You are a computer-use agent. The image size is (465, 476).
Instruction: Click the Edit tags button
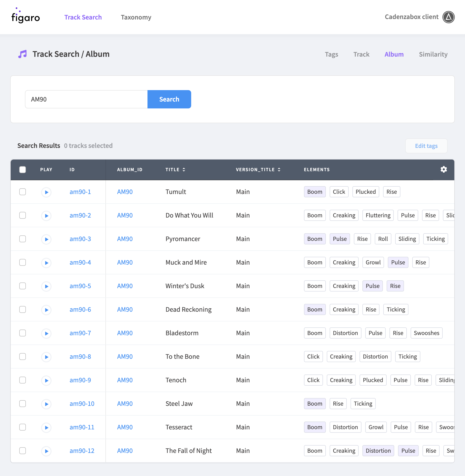pyautogui.click(x=426, y=146)
